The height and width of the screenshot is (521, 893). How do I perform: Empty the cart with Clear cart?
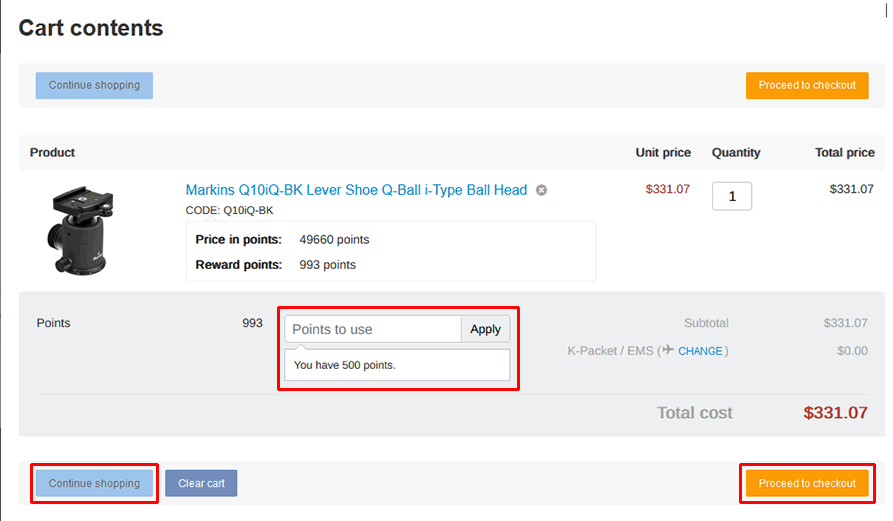pyautogui.click(x=201, y=484)
